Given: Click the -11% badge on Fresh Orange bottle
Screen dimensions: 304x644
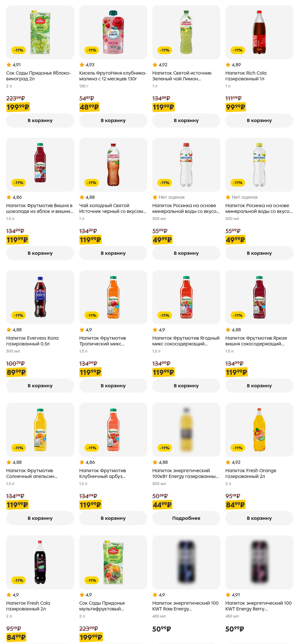Looking at the screenshot, I should (238, 448).
